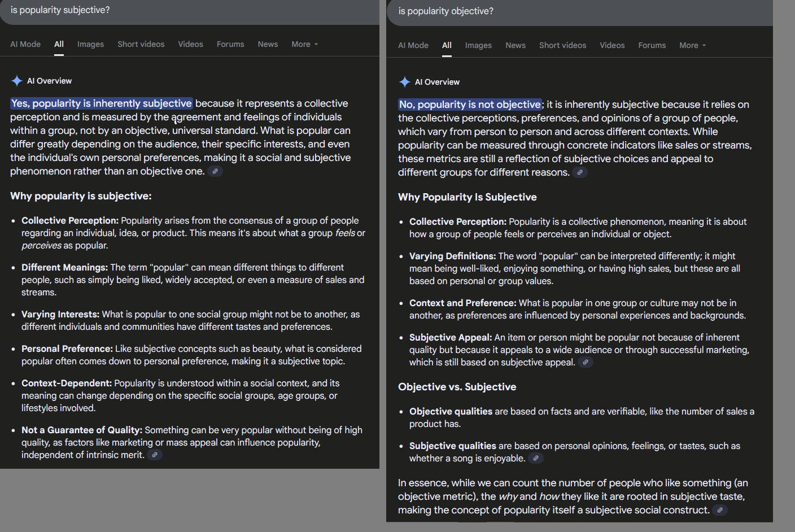
Task: Open Images tab in the left search
Action: click(90, 44)
